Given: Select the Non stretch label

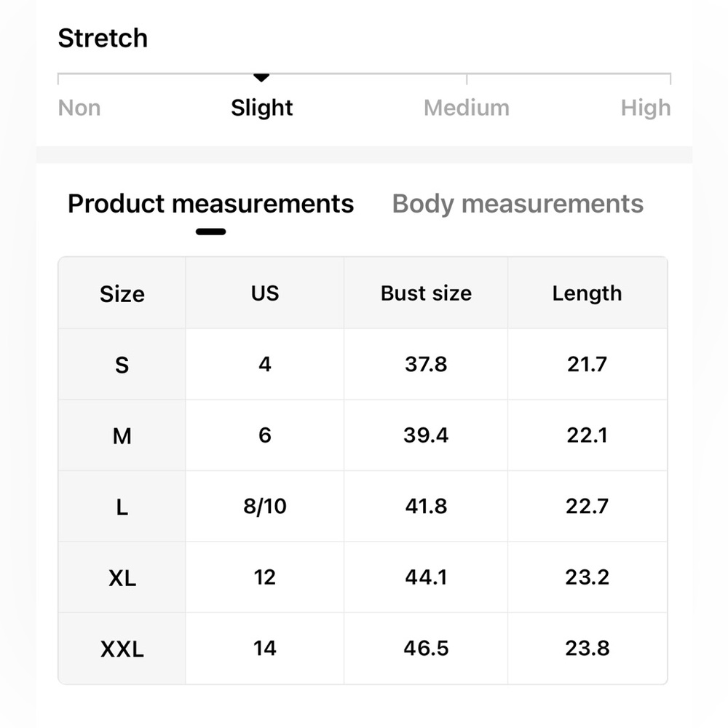Looking at the screenshot, I should coord(79,108).
